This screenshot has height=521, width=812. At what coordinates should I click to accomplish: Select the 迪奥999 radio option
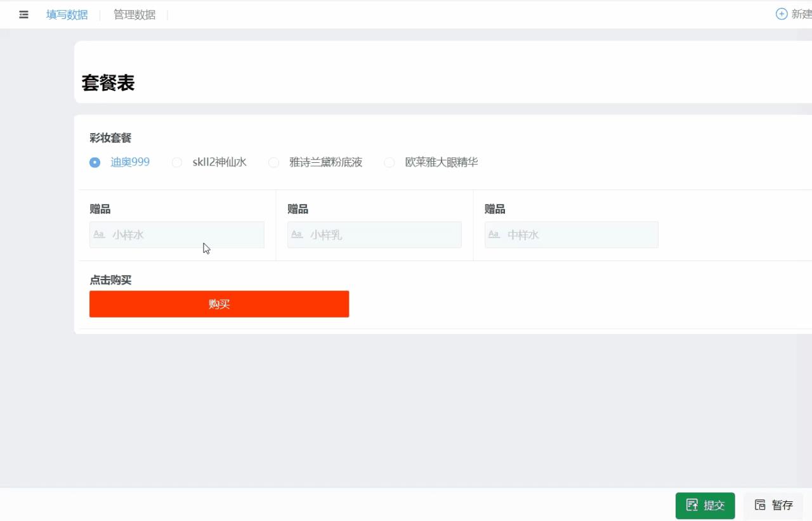point(95,162)
